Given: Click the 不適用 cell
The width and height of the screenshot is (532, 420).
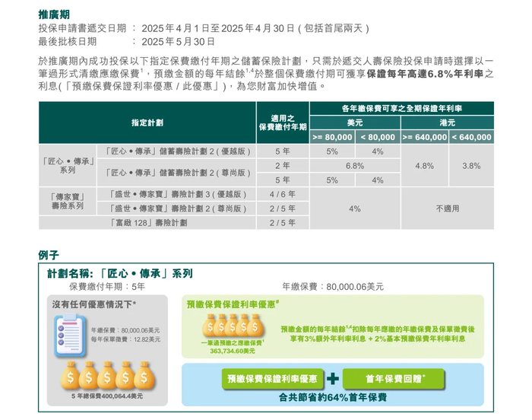Looking at the screenshot, I should point(448,208).
